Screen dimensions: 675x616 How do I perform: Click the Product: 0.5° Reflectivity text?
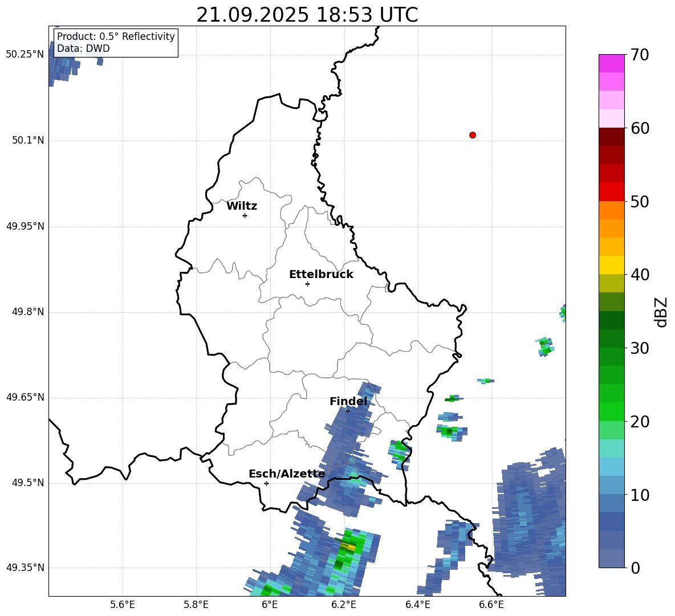116,36
